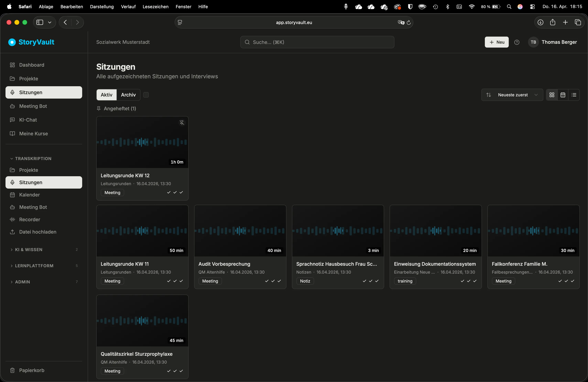
Task: Click the Neu button
Action: tap(497, 42)
